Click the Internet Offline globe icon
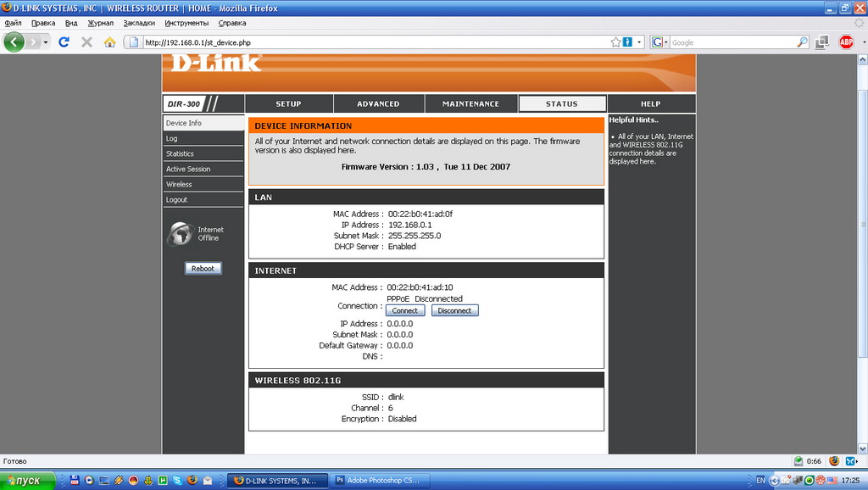 point(179,234)
